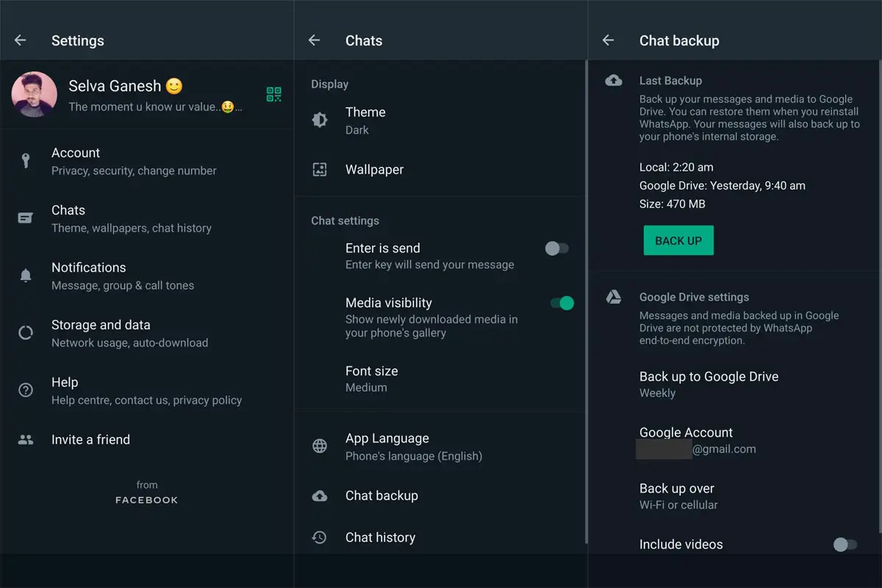Viewport: 882px width, 588px height.
Task: Click the Notifications bell icon
Action: (x=26, y=276)
